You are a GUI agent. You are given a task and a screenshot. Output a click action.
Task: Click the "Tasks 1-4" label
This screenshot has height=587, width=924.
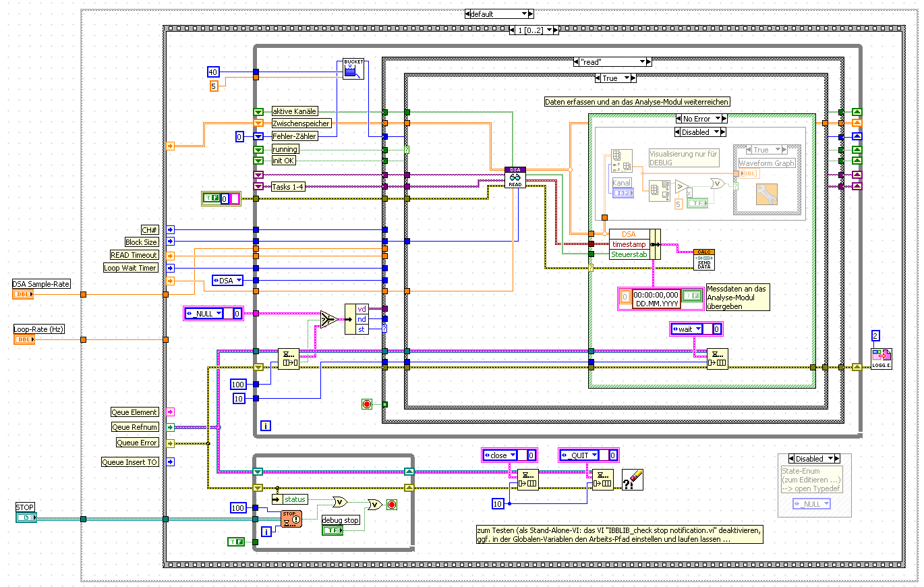tap(288, 187)
